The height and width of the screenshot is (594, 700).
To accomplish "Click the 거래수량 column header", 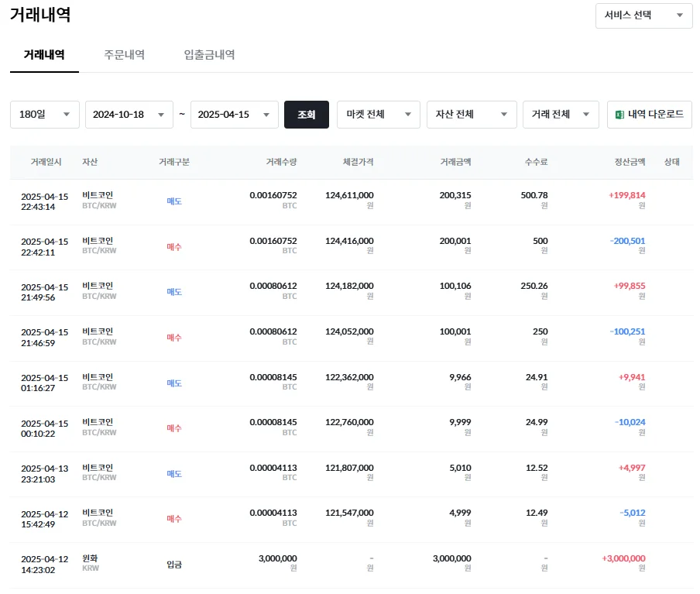I will click(x=281, y=162).
